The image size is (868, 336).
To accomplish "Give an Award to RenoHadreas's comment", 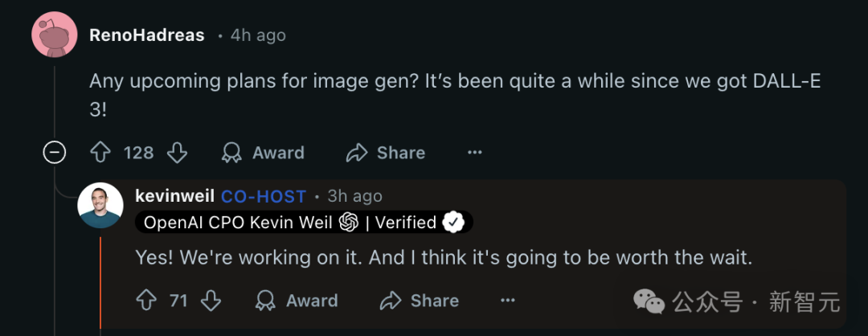I will pos(263,153).
